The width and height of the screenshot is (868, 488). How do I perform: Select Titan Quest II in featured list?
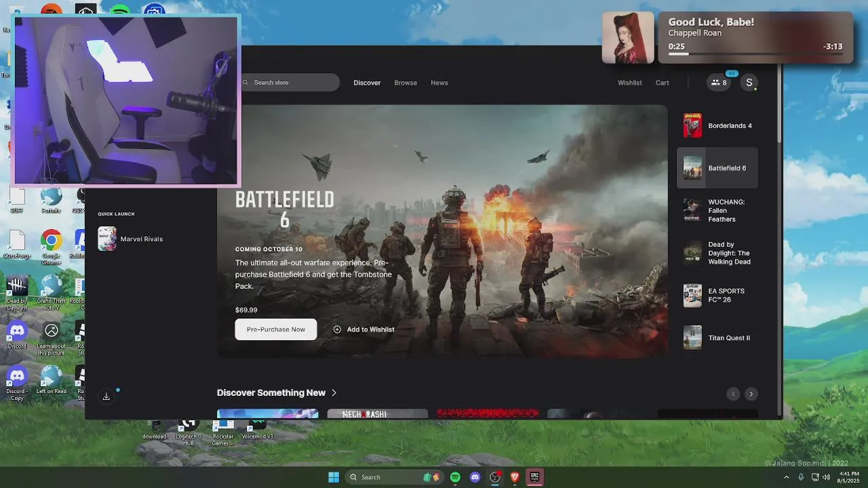[717, 338]
